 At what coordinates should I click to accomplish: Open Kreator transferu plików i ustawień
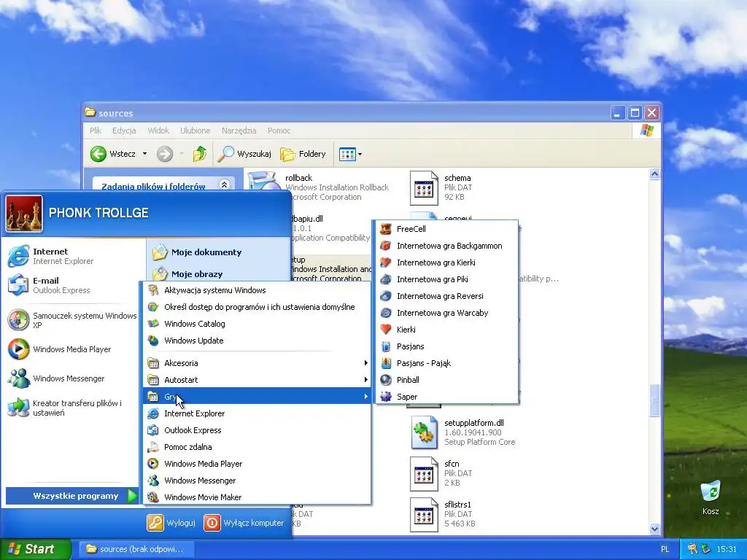click(72, 408)
